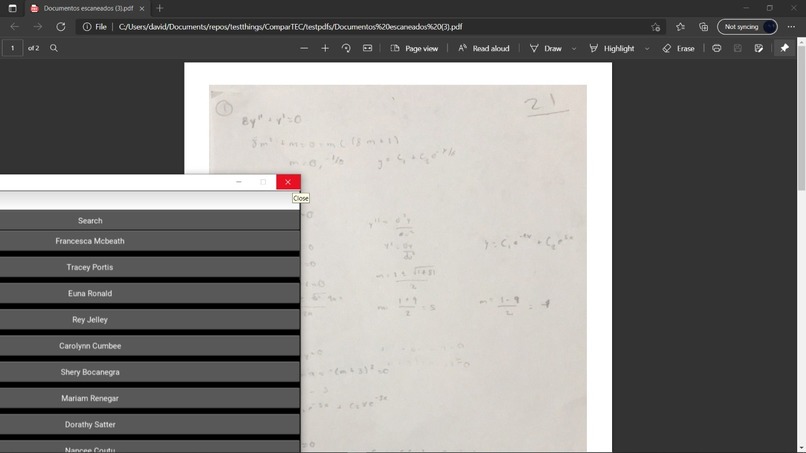Click the Not syncing profile button
This screenshot has width=806, height=453.
[x=747, y=27]
